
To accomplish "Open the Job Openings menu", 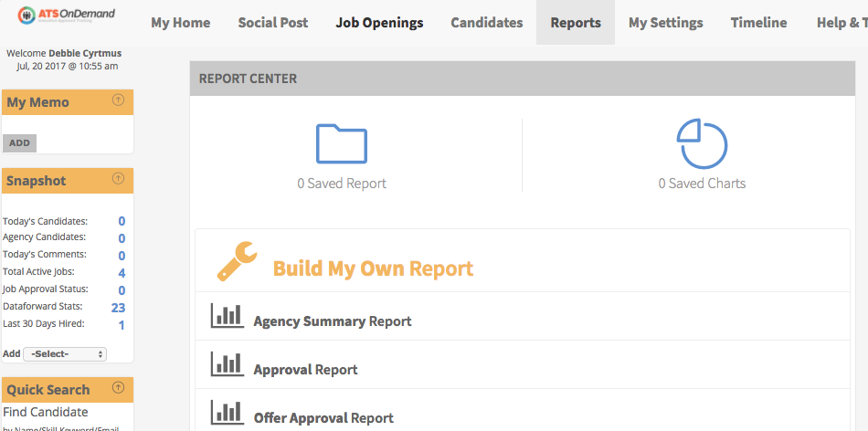I will coord(379,23).
